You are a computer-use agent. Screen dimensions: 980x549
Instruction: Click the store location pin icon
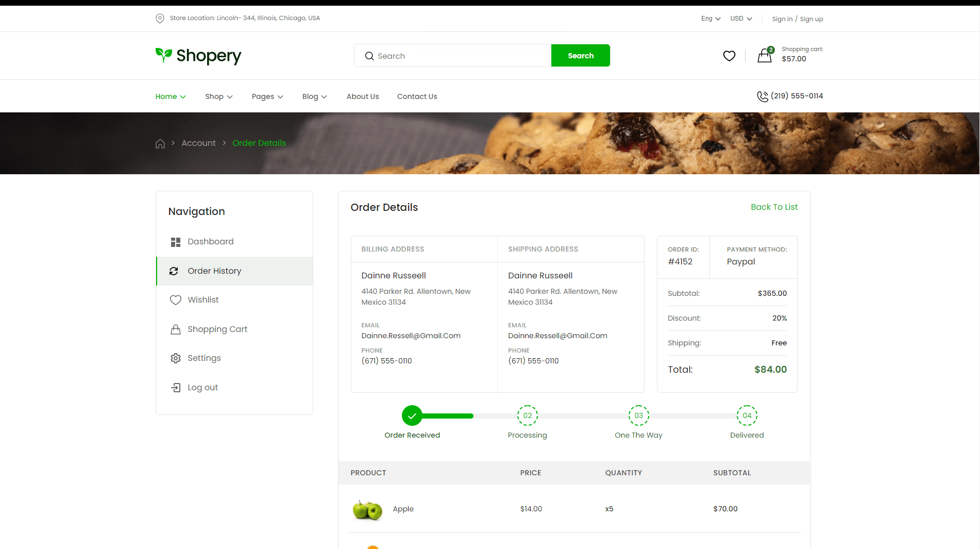pos(160,19)
